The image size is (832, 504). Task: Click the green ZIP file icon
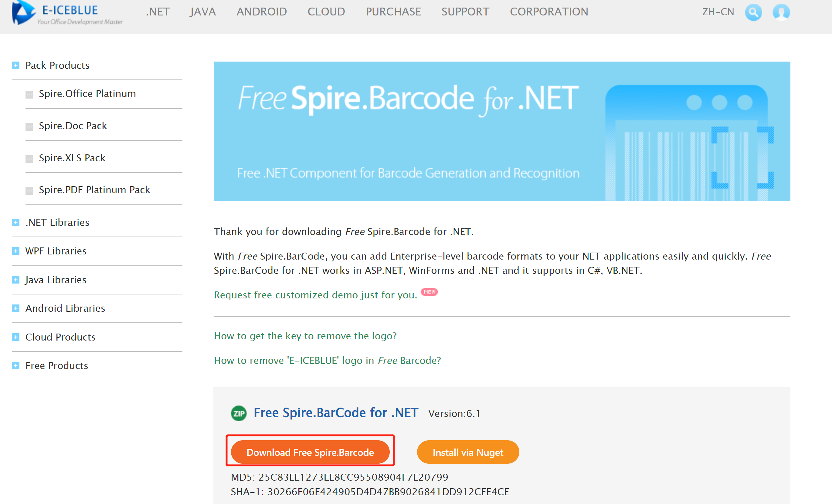tap(239, 413)
